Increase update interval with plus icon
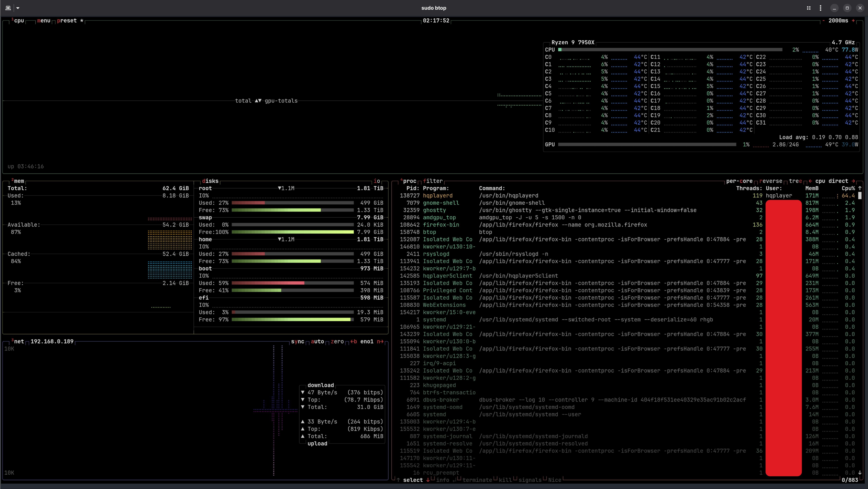The width and height of the screenshot is (868, 489). [x=853, y=20]
